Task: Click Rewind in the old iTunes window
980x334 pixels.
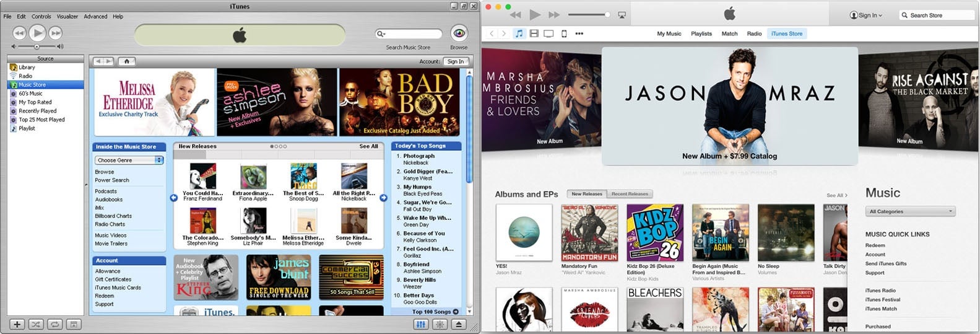Action: point(19,33)
